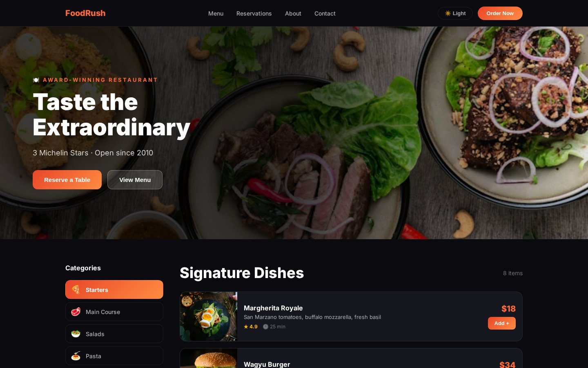Open the Menu navigation link
Screen dimensions: 588x368
click(x=216, y=13)
